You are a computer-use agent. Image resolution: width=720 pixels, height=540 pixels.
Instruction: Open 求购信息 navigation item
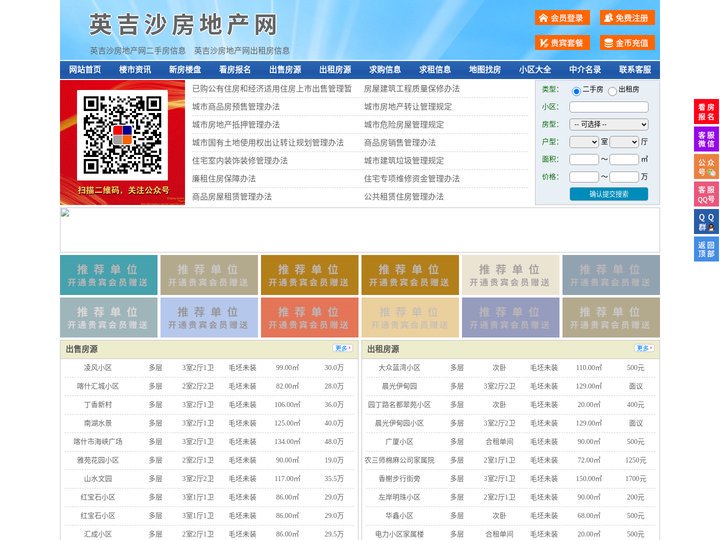coord(385,70)
